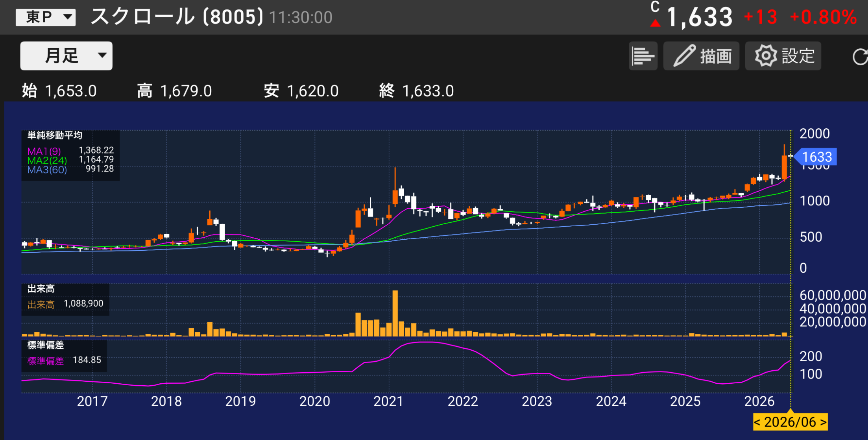Click the 出来高 volume panel title

click(x=41, y=289)
